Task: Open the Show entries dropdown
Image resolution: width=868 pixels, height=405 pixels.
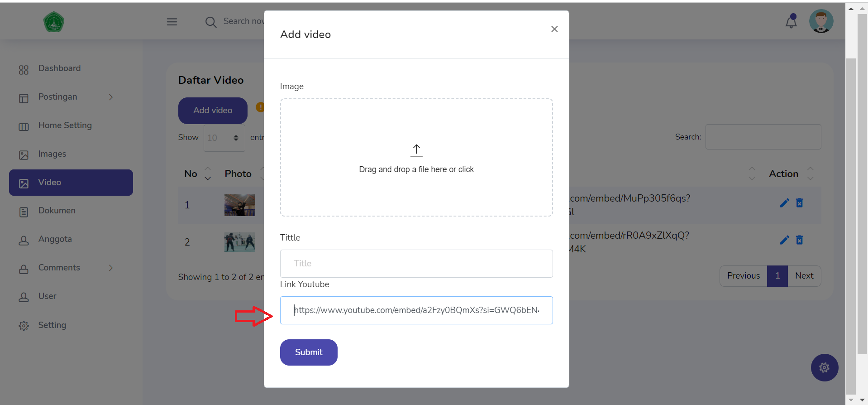Action: coord(224,138)
